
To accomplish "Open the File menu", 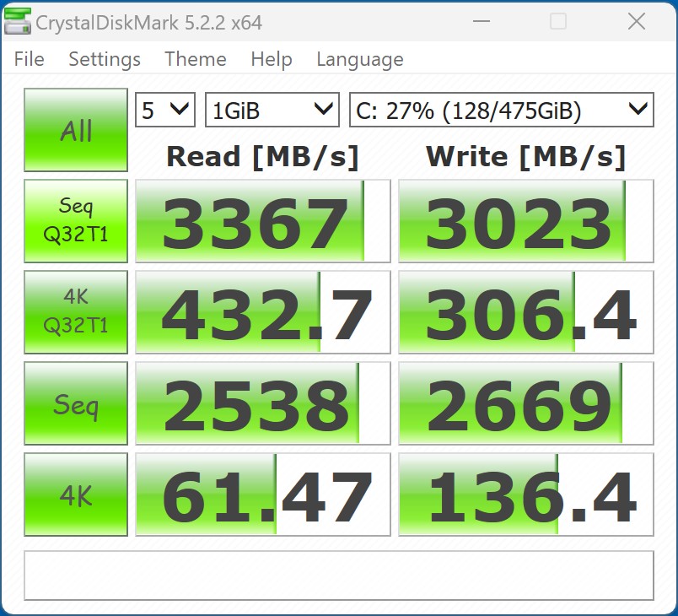I will pyautogui.click(x=29, y=59).
